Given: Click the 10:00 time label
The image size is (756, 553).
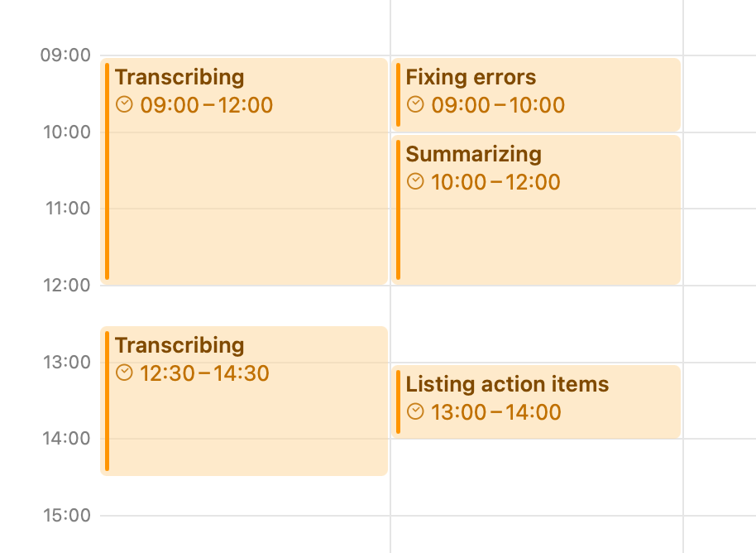Looking at the screenshot, I should click(66, 132).
